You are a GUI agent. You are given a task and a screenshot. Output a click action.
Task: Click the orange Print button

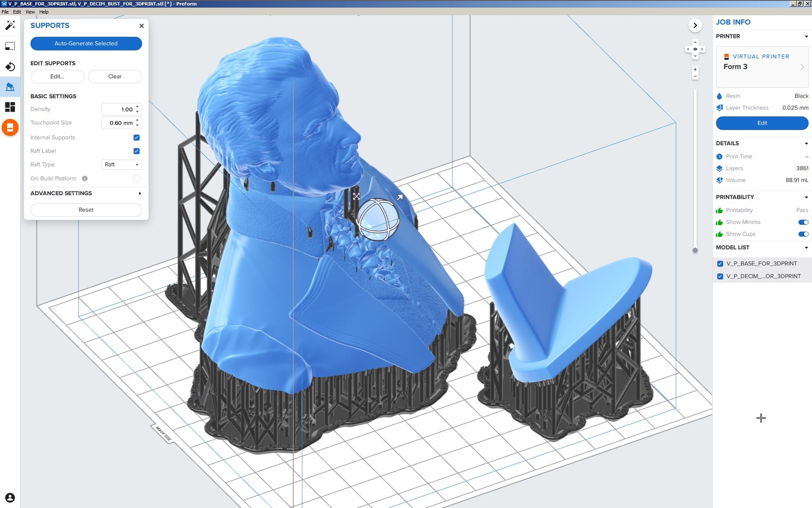point(10,128)
